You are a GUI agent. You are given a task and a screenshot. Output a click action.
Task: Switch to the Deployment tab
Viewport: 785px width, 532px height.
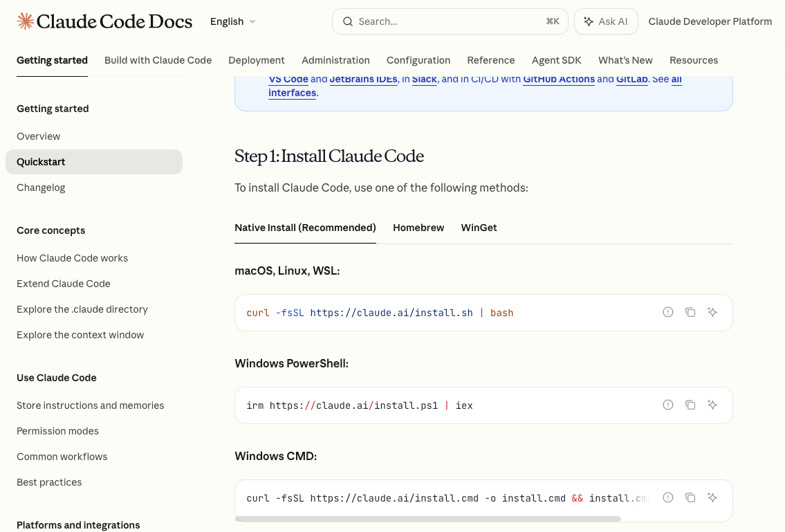257,60
